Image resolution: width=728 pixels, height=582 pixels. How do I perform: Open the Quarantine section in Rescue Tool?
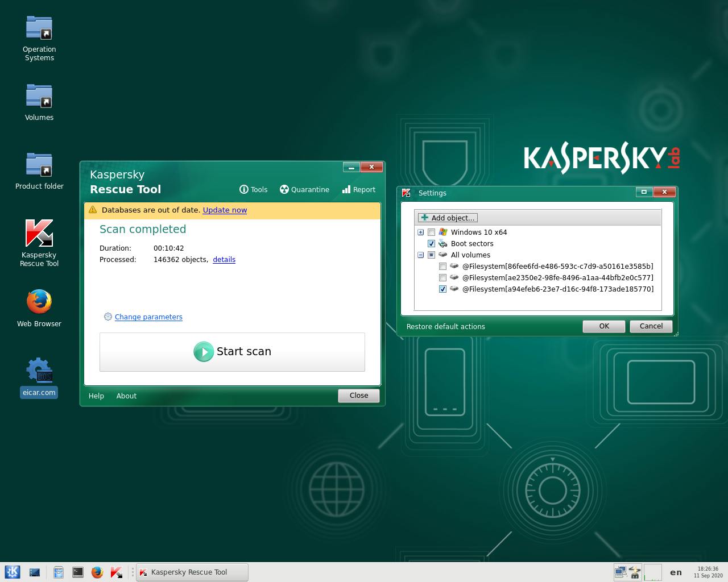click(304, 190)
